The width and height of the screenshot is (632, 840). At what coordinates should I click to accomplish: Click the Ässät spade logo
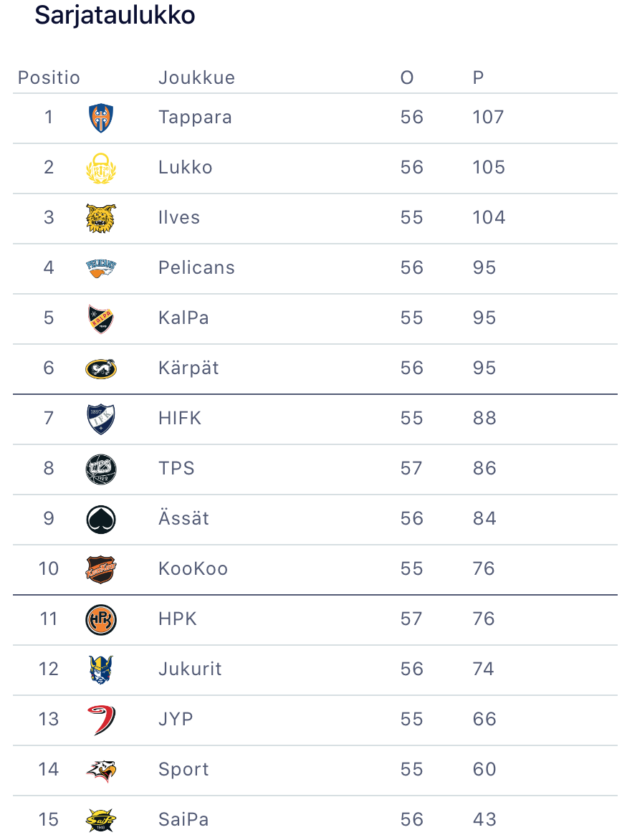click(100, 520)
